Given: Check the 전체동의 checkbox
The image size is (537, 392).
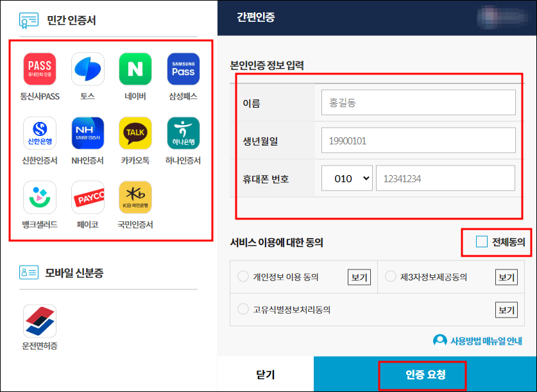Looking at the screenshot, I should point(482,242).
